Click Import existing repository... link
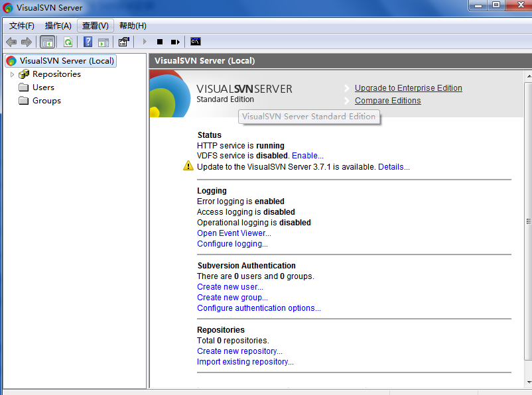Image resolution: width=532 pixels, height=395 pixels. coord(245,362)
